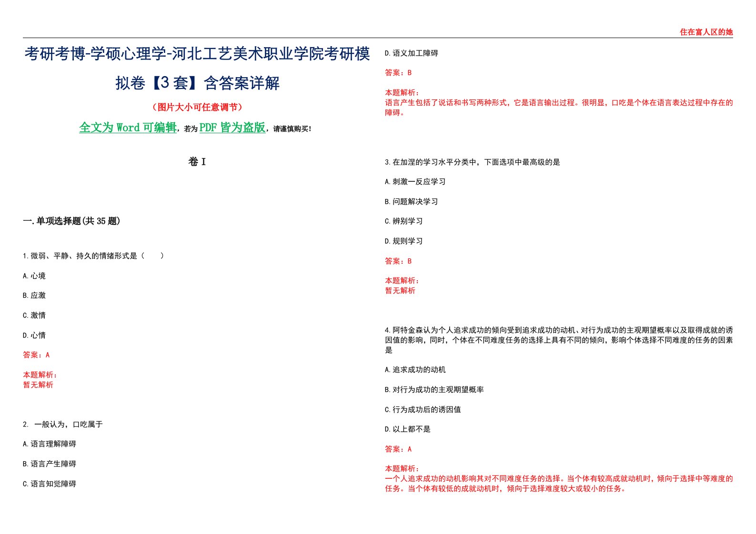
Task: Click the link 全文为 Word 可编辑
Action: pos(128,128)
